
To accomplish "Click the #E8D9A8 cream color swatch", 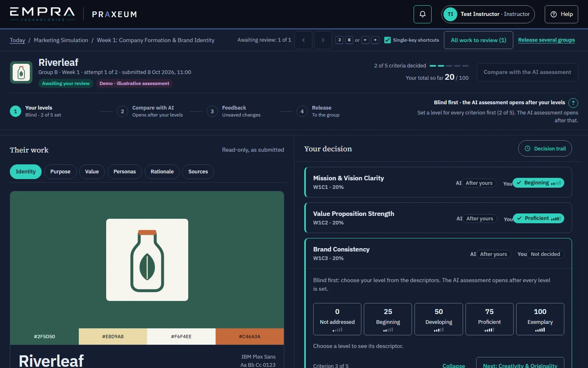I will (113, 337).
